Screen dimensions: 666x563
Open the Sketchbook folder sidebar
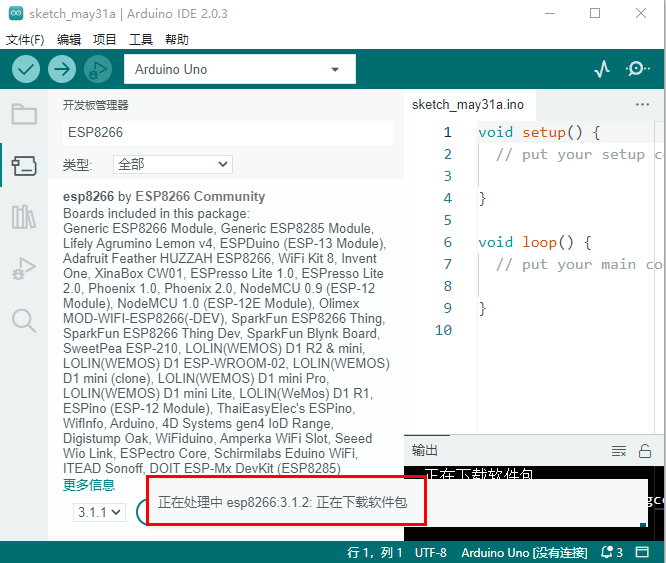[24, 114]
